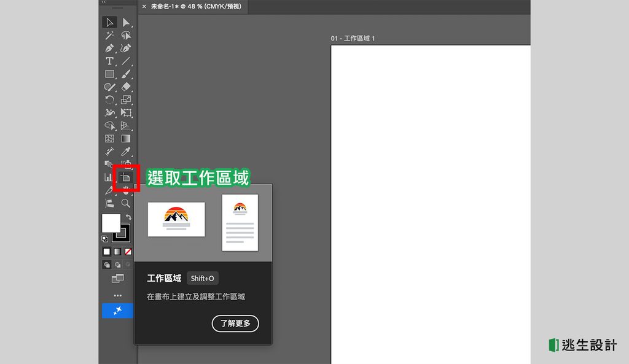
Task: Select the Rotate tool
Action: [109, 100]
